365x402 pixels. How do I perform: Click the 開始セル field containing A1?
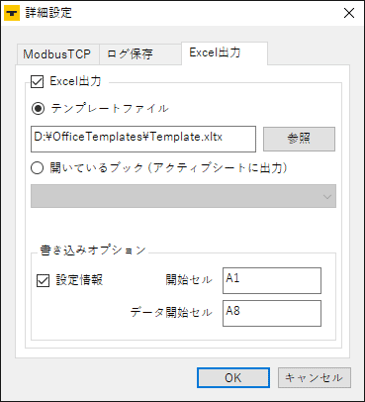point(272,280)
